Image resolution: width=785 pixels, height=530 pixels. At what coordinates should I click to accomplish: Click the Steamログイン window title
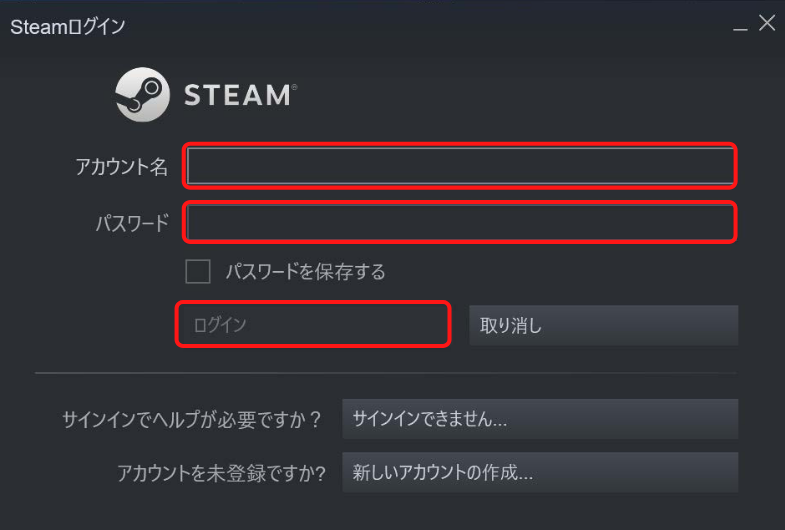click(68, 27)
